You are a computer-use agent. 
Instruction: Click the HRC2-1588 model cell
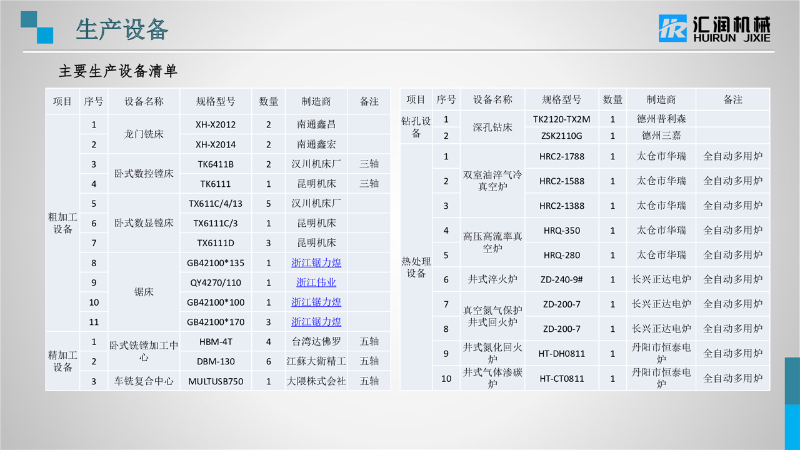click(x=561, y=181)
